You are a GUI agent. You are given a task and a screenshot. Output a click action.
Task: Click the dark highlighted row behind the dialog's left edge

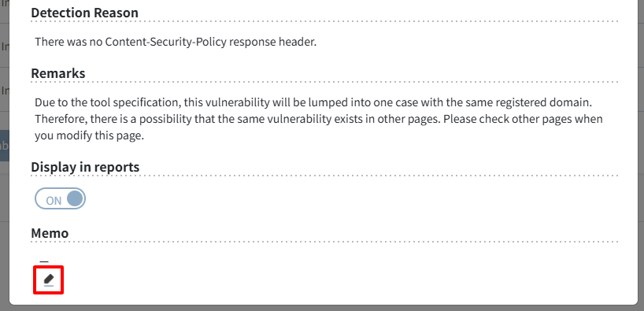point(5,146)
